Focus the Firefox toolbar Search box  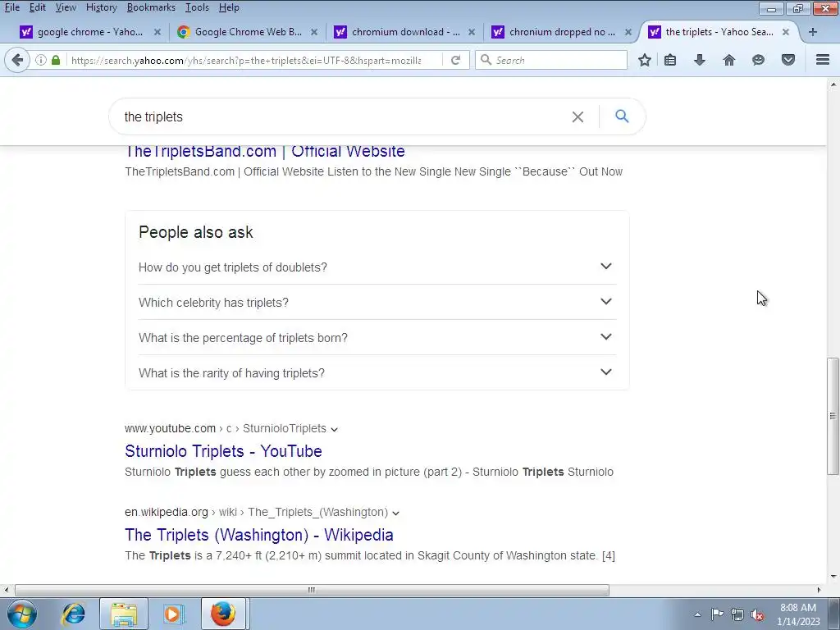pos(550,60)
